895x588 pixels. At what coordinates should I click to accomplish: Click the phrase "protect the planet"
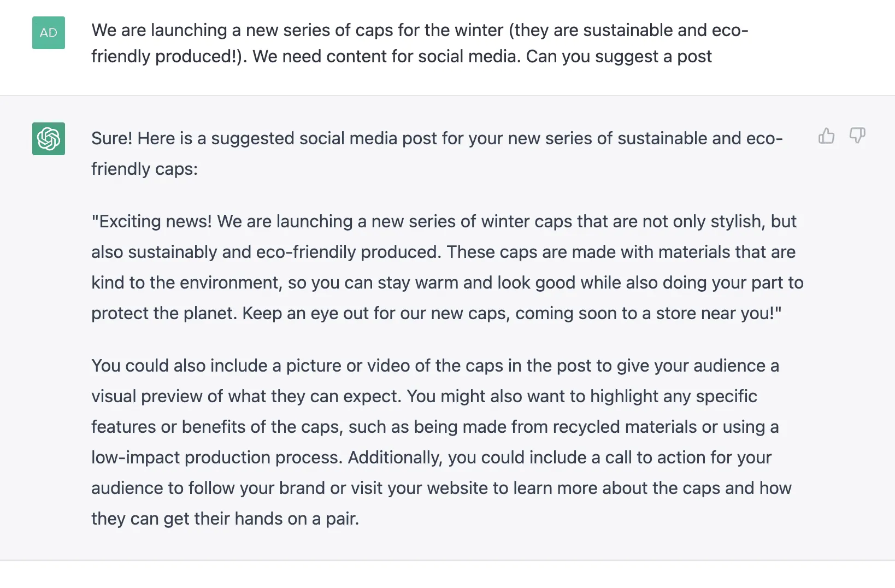click(x=164, y=314)
